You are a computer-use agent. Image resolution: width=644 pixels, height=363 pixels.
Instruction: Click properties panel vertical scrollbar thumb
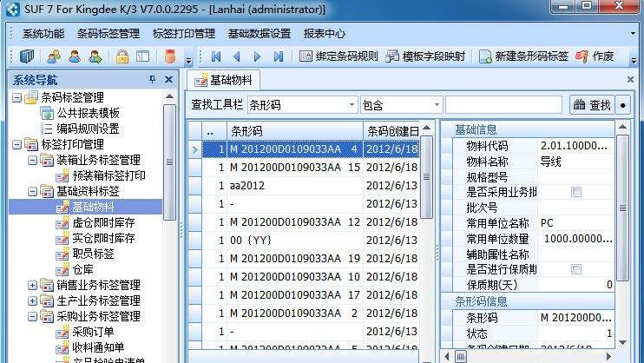pos(622,208)
